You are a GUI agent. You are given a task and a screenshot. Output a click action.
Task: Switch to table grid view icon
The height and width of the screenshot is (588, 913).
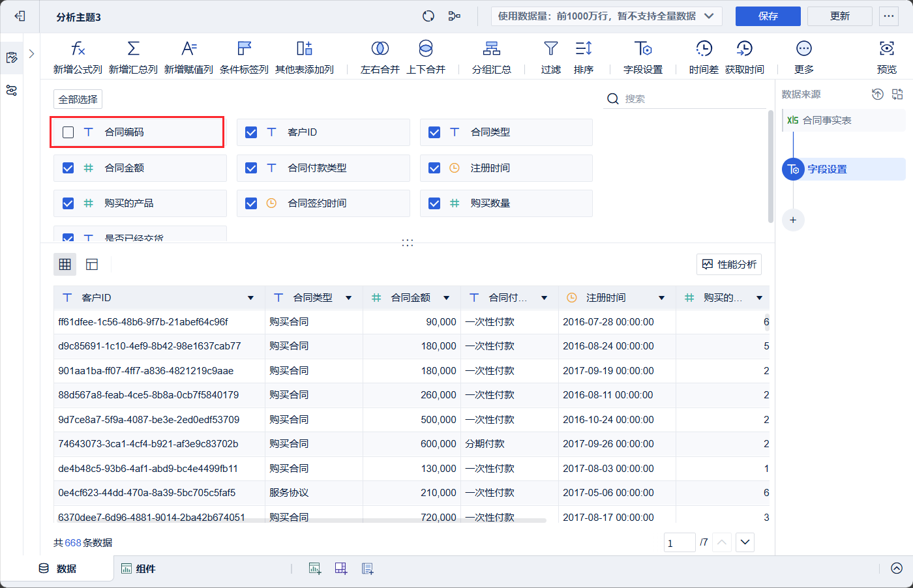point(65,264)
